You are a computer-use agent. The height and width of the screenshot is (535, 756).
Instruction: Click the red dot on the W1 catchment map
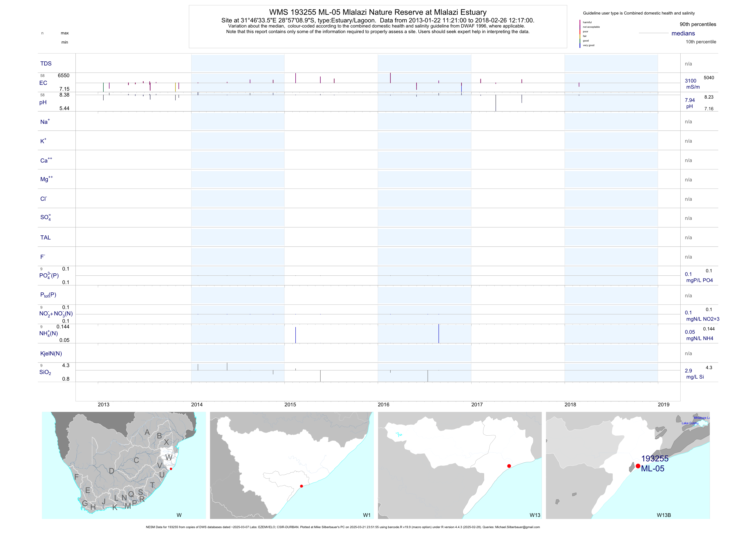(301, 486)
